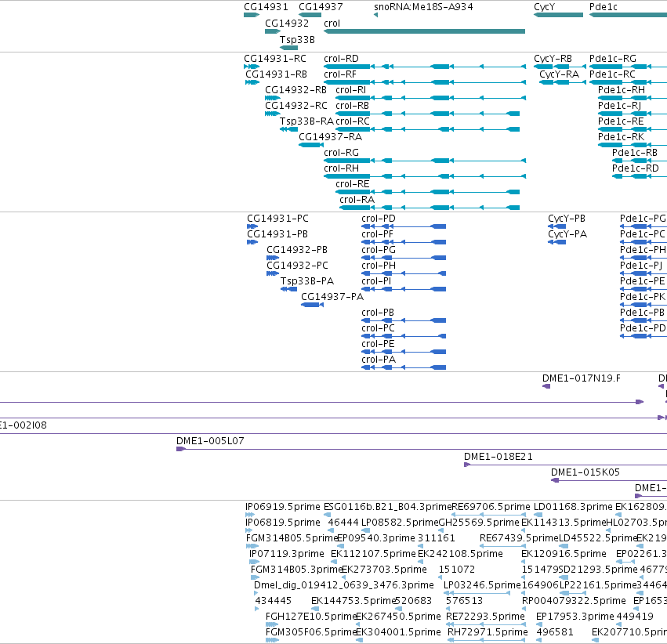Viewport: 667px width, 644px height.
Task: Open the Pde1c-RG transcript
Action: click(x=613, y=59)
